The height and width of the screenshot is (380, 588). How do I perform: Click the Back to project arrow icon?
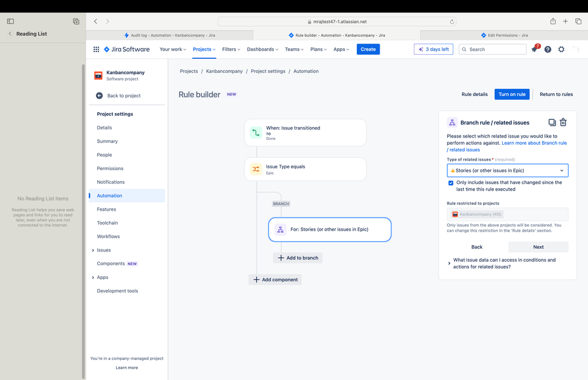[x=99, y=95]
